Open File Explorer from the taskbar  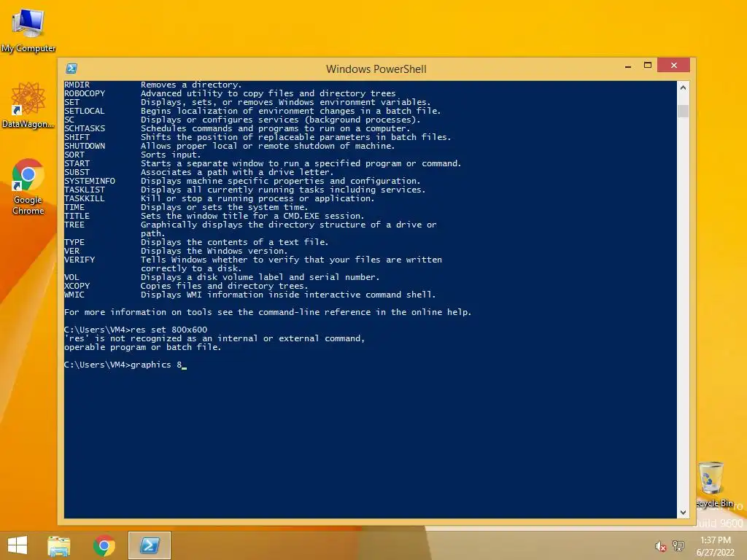59,545
